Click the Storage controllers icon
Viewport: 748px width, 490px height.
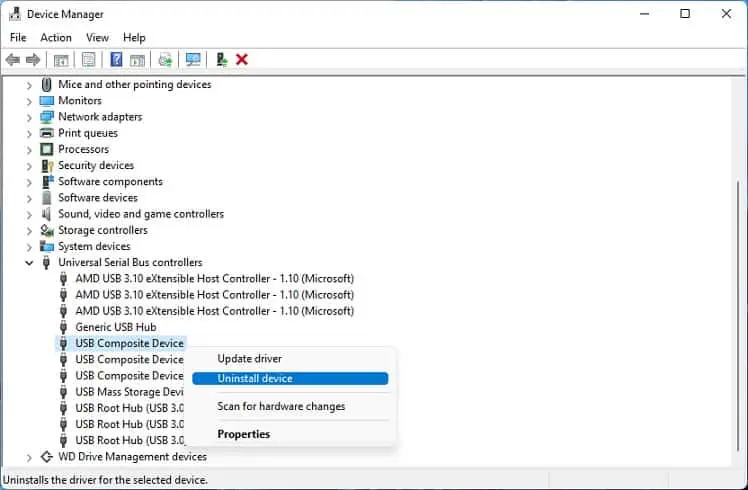pyautogui.click(x=47, y=230)
